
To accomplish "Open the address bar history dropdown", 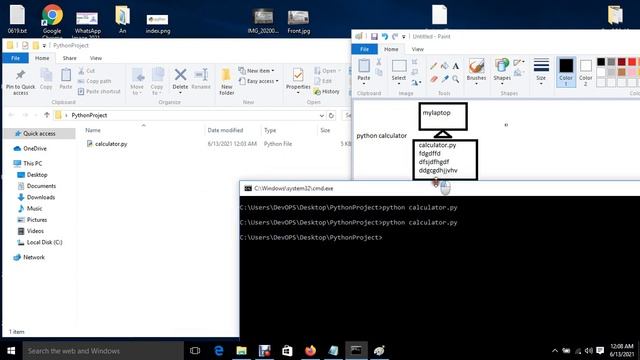I will [x=322, y=116].
